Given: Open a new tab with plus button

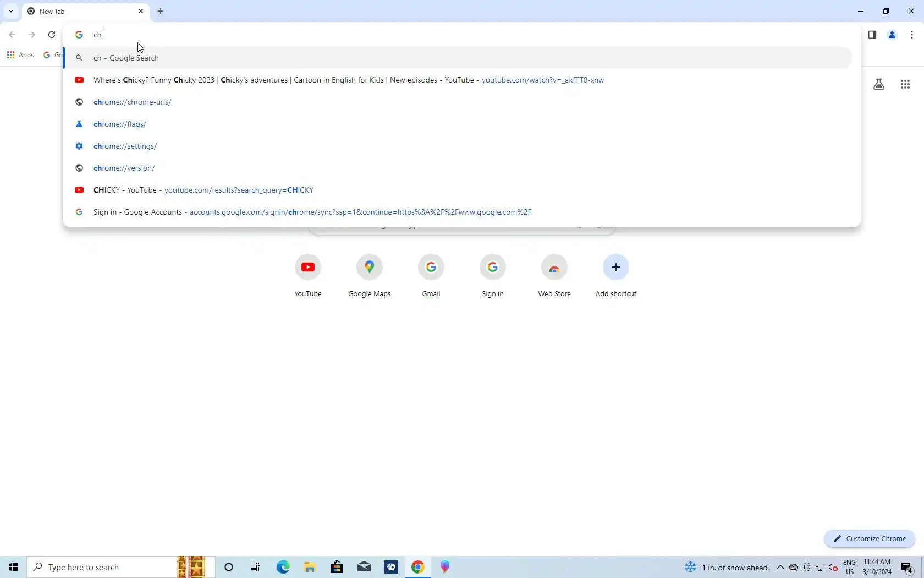Looking at the screenshot, I should 161,11.
